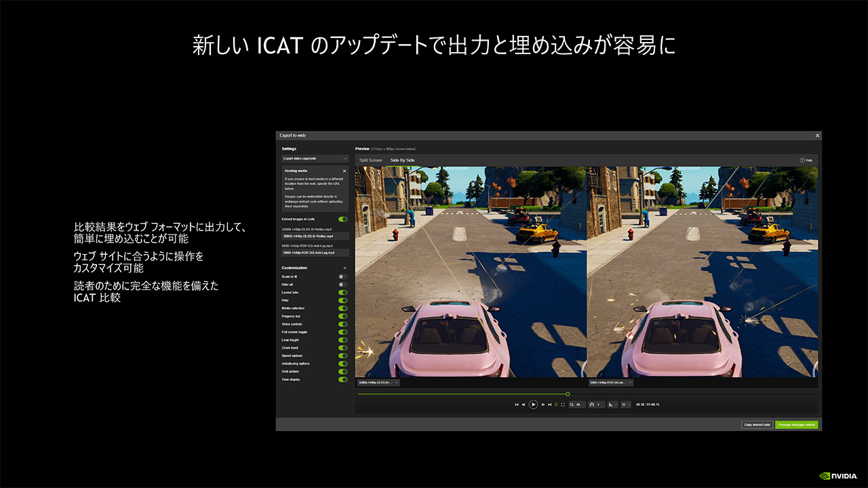
Task: Open the left media selector dropdown
Action: 378,383
